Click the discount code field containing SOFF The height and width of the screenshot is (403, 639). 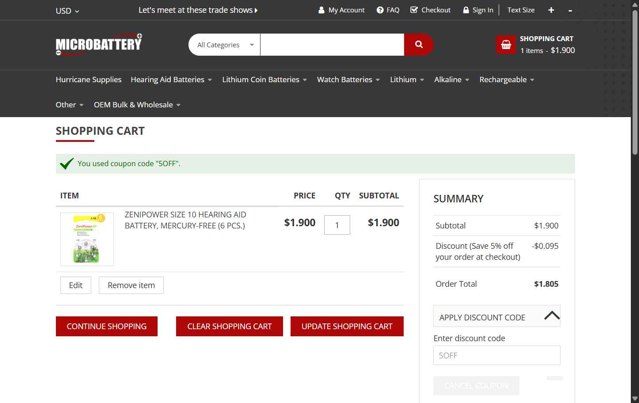click(x=497, y=355)
